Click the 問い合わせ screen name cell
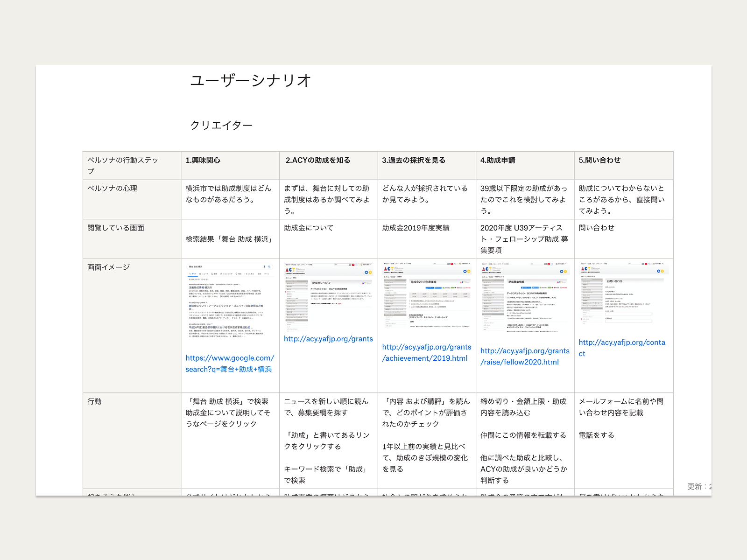The image size is (747, 560). 624,239
